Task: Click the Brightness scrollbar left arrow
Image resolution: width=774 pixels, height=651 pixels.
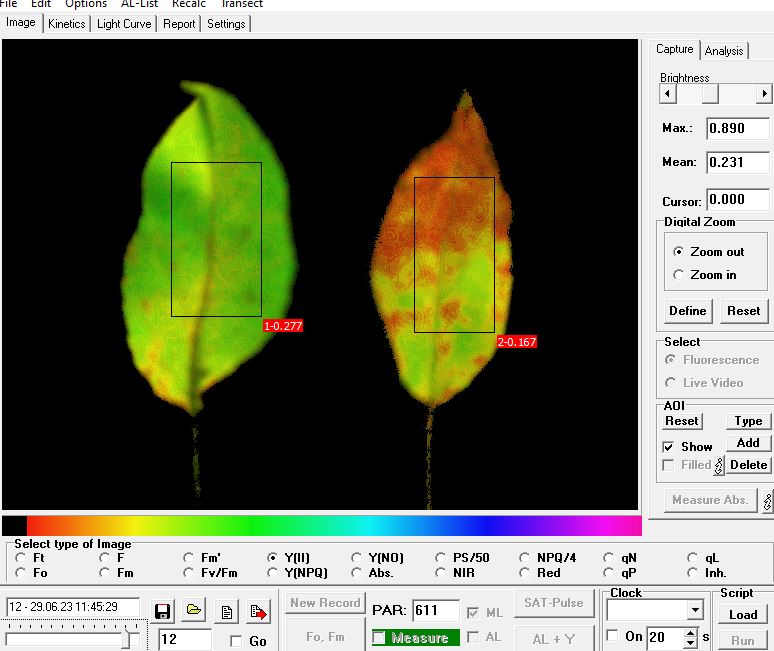Action: [668, 94]
